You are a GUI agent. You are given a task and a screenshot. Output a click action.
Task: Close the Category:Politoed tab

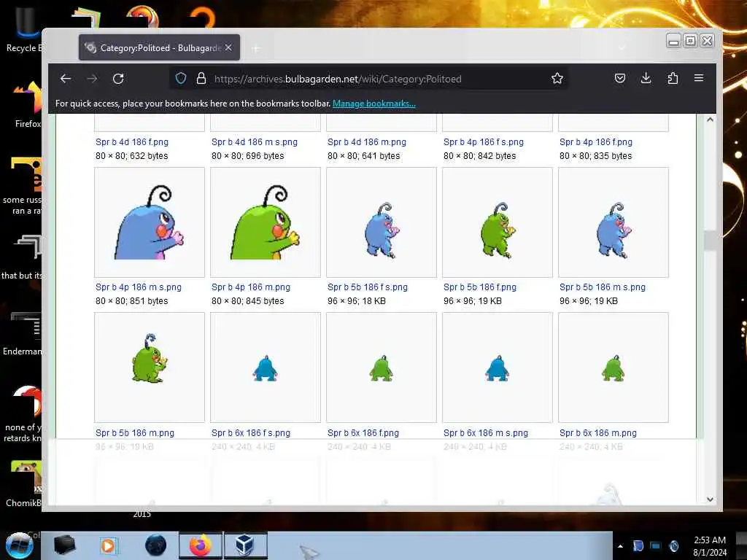(x=228, y=47)
